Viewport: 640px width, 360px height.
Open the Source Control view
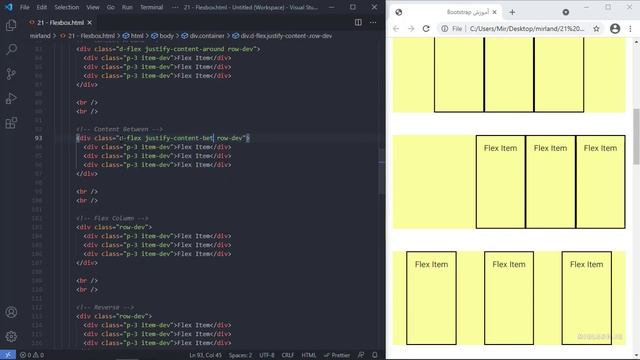(x=11, y=74)
